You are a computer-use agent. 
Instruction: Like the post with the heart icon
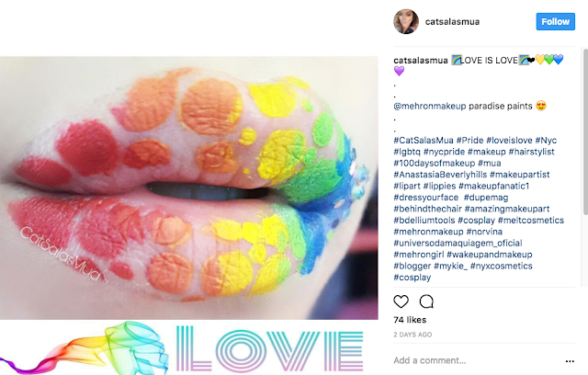point(401,301)
